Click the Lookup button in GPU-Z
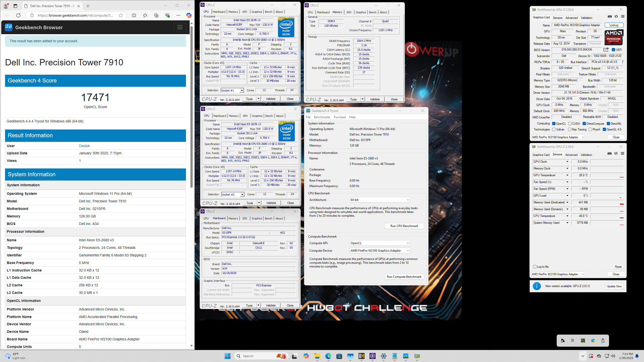The width and height of the screenshot is (644, 362). (614, 25)
